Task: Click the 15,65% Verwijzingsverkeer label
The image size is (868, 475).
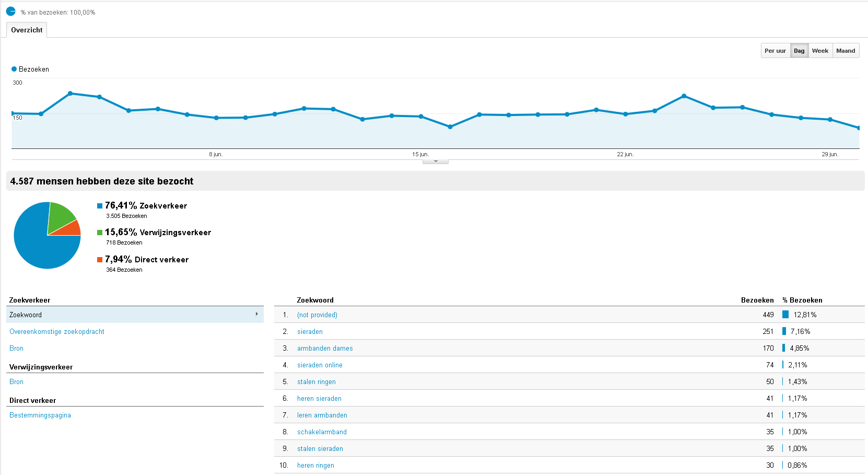Action: pos(158,232)
